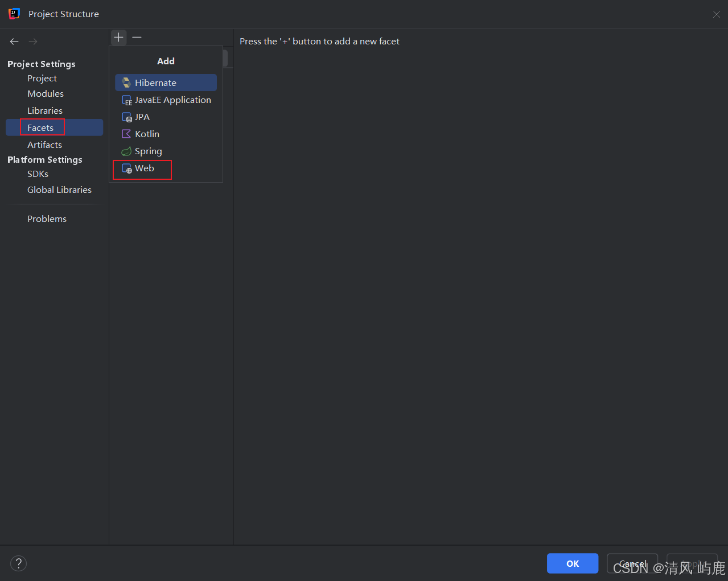Choose Web in the Add popup
The width and height of the screenshot is (728, 581).
[166, 168]
